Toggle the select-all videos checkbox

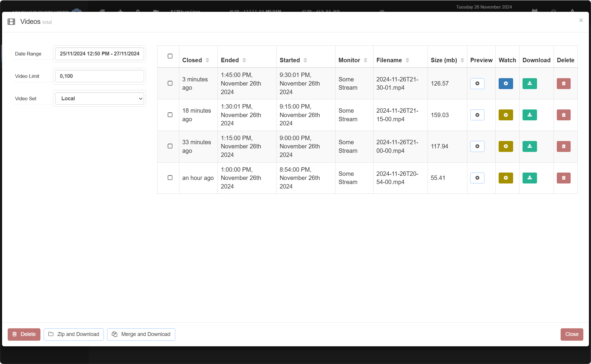click(170, 56)
